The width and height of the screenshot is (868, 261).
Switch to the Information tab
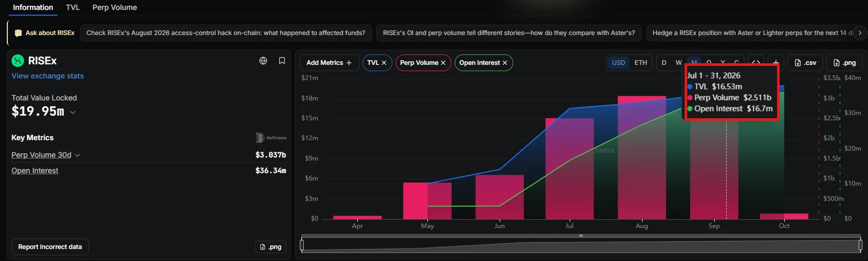(33, 7)
